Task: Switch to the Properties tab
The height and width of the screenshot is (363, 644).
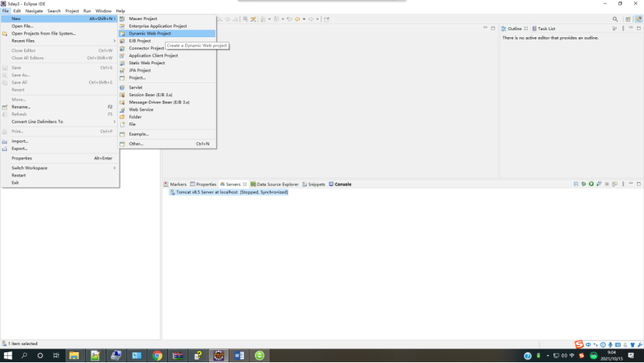Action: coord(203,184)
